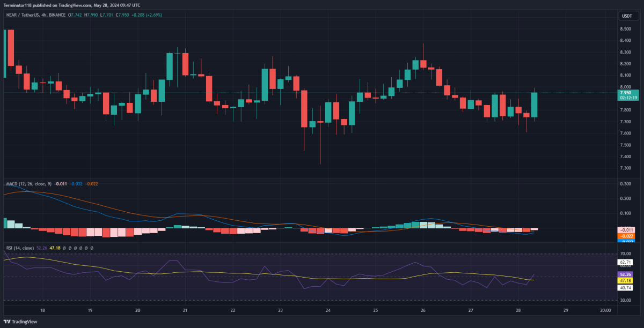
Task: Open the USDT currency selector
Action: pyautogui.click(x=626, y=16)
